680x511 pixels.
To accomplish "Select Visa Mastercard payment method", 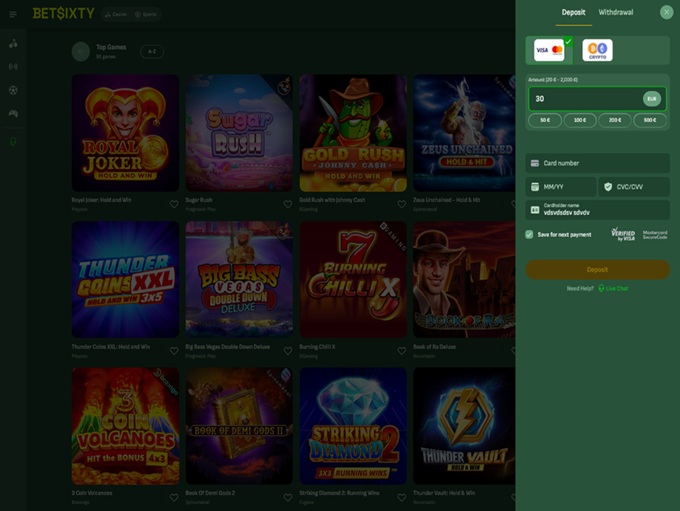I will [549, 50].
